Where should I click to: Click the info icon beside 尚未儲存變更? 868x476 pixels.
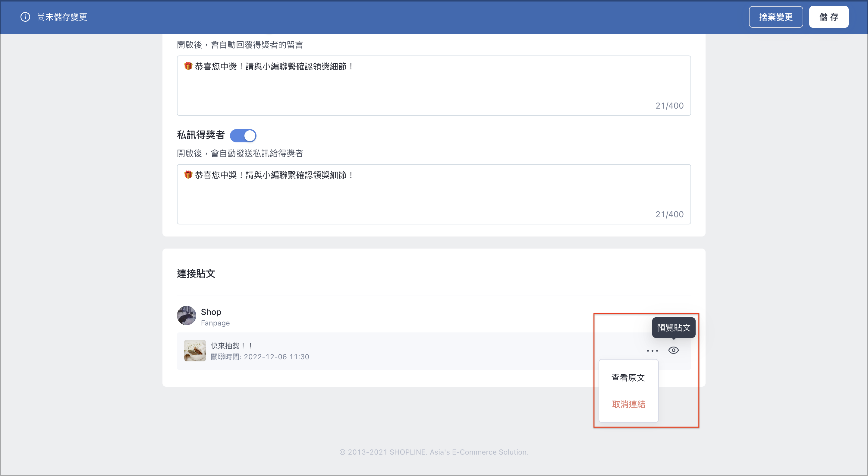(x=25, y=17)
